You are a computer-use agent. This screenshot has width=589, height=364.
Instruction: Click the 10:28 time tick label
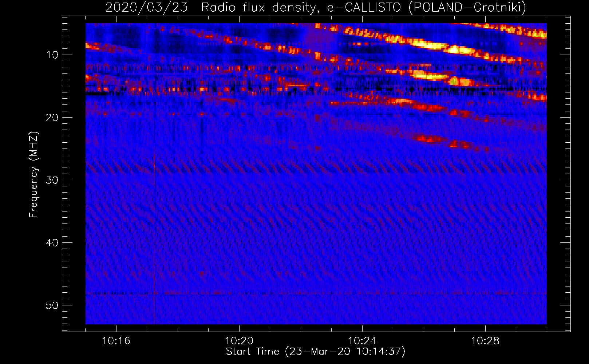click(485, 341)
